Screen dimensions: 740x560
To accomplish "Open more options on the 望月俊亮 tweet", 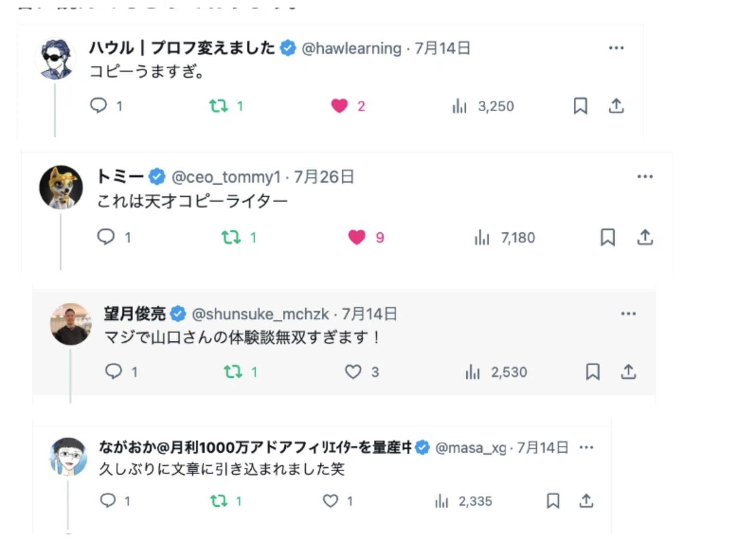I will pos(628,314).
